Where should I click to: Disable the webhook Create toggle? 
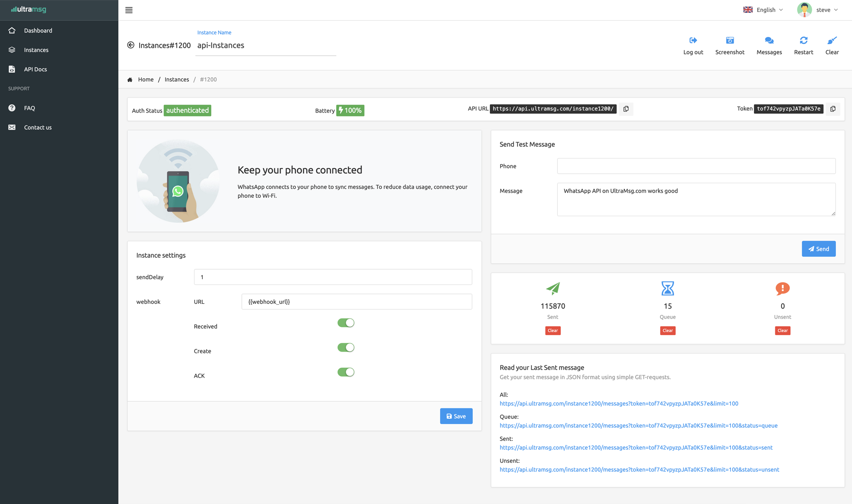(x=346, y=347)
